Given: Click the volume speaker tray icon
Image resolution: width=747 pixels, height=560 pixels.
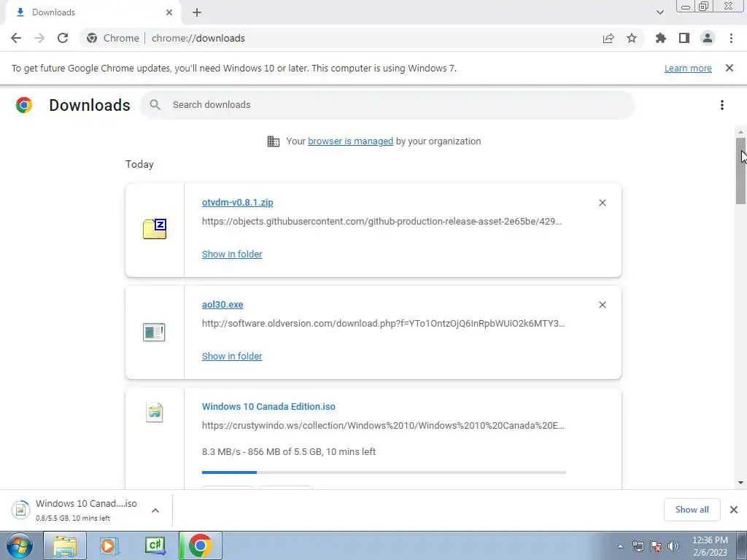Looking at the screenshot, I should [673, 546].
